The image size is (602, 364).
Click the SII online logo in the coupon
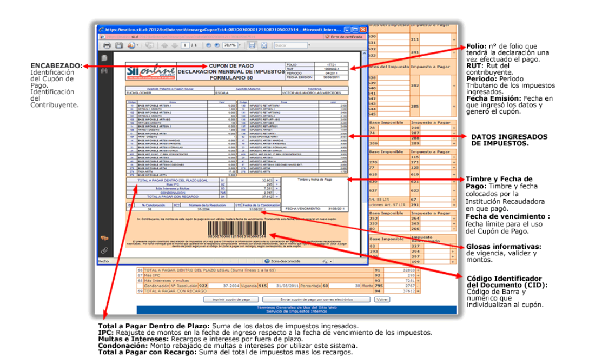[x=151, y=71]
